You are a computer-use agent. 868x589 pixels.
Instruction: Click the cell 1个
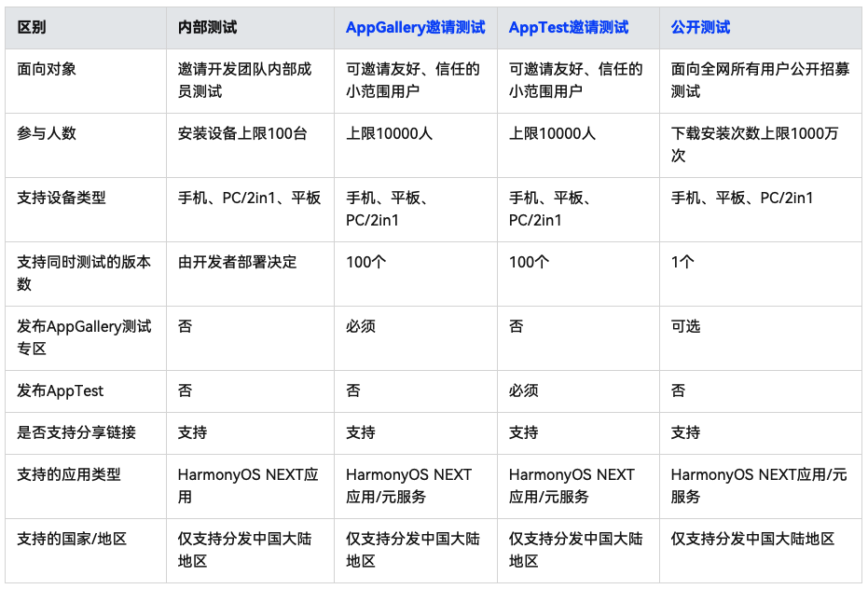(682, 262)
